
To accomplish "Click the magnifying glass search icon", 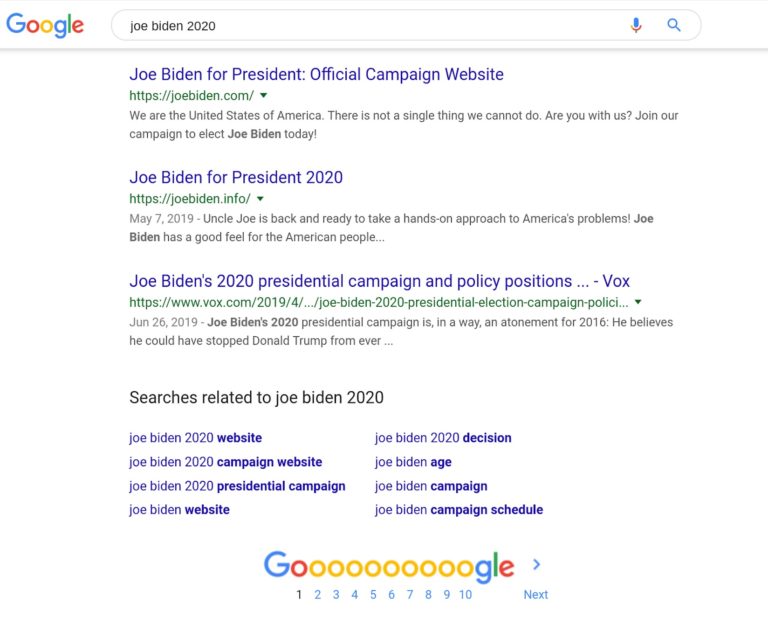I will point(674,25).
